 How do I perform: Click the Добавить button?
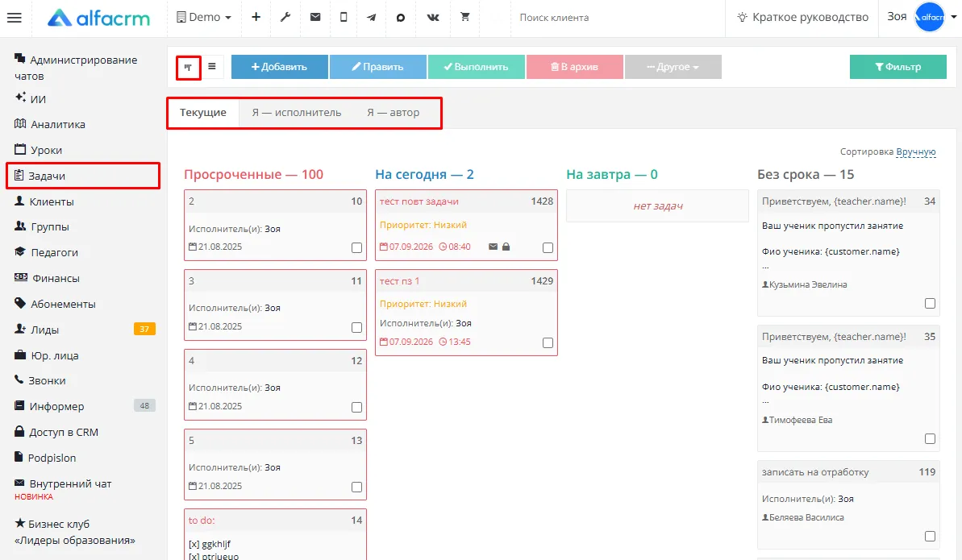click(280, 67)
